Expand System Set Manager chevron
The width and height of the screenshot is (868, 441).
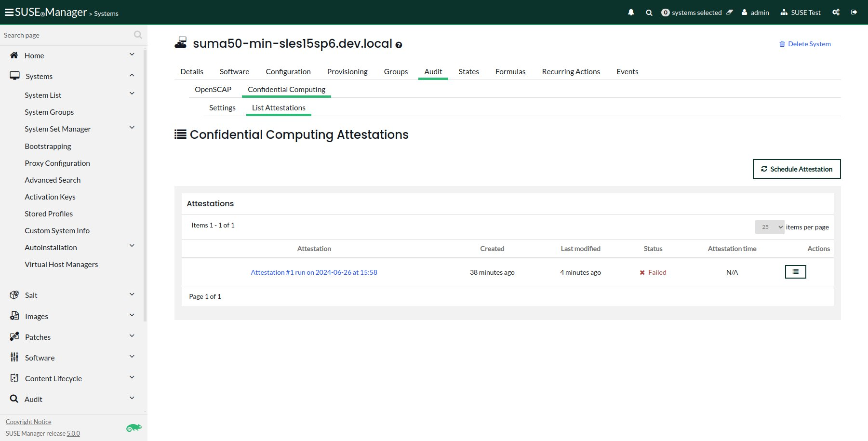(x=132, y=128)
